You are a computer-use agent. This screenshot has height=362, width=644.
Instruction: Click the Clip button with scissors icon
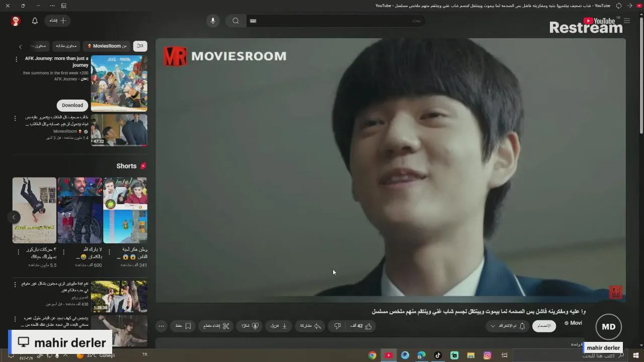pyautogui.click(x=216, y=326)
